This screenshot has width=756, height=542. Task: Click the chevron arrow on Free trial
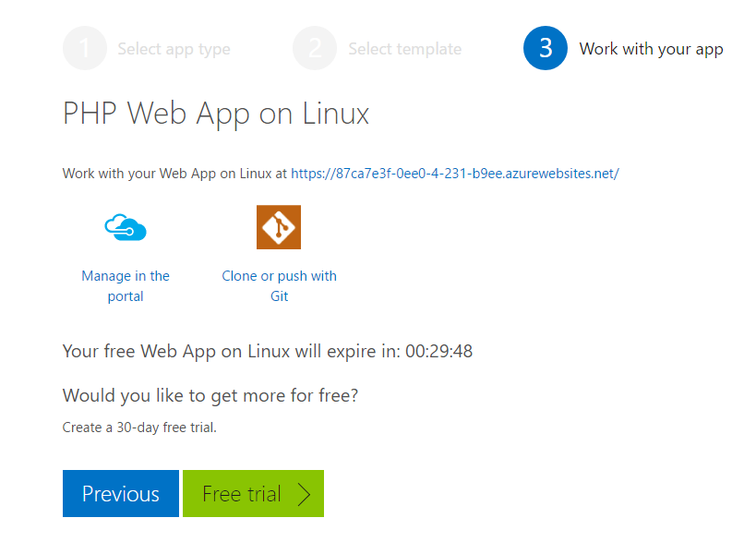click(305, 494)
